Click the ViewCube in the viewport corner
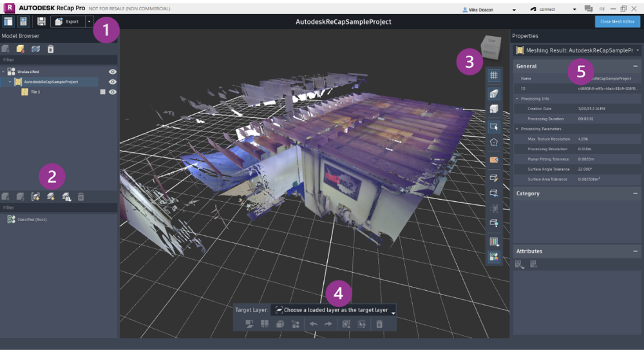Viewport: 644px width, 352px height. tap(491, 46)
